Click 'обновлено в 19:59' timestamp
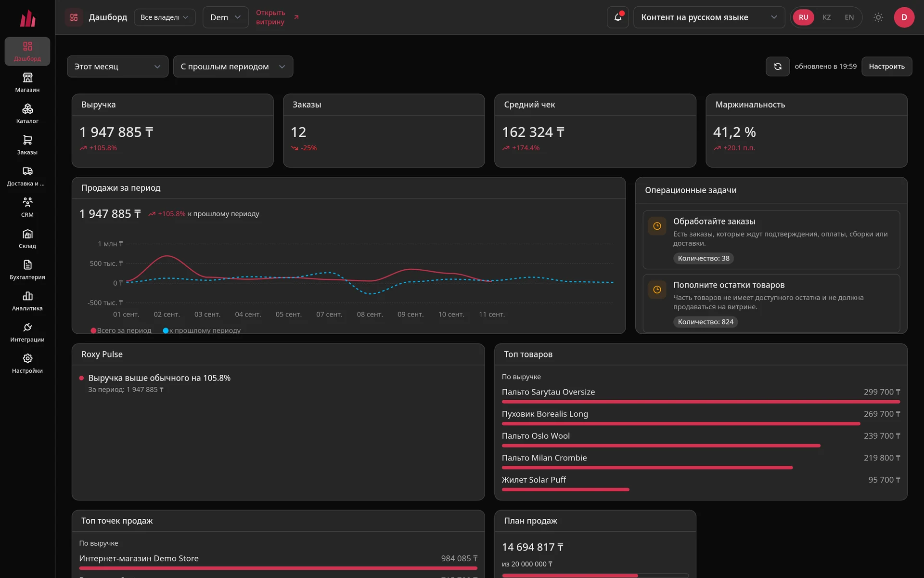The height and width of the screenshot is (578, 924). click(x=825, y=66)
